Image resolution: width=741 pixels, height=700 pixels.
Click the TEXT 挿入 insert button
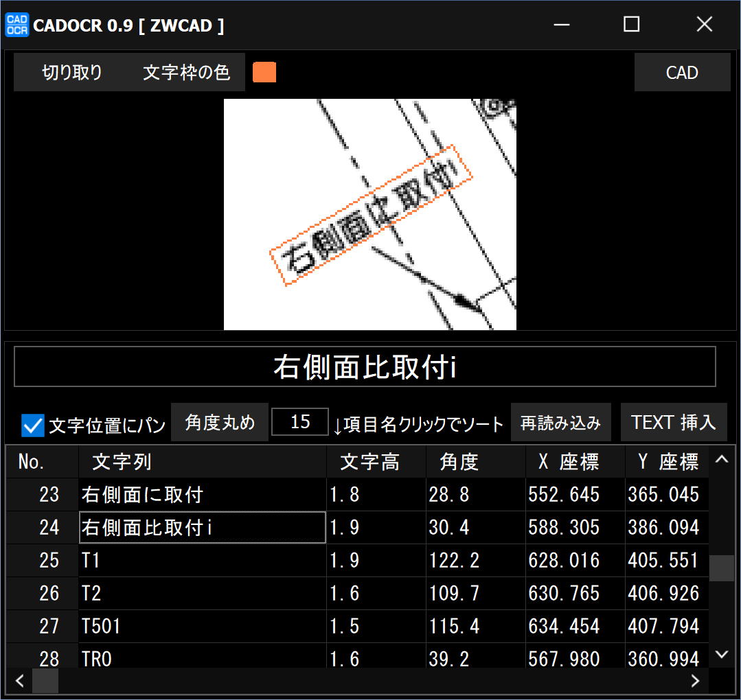(x=673, y=423)
